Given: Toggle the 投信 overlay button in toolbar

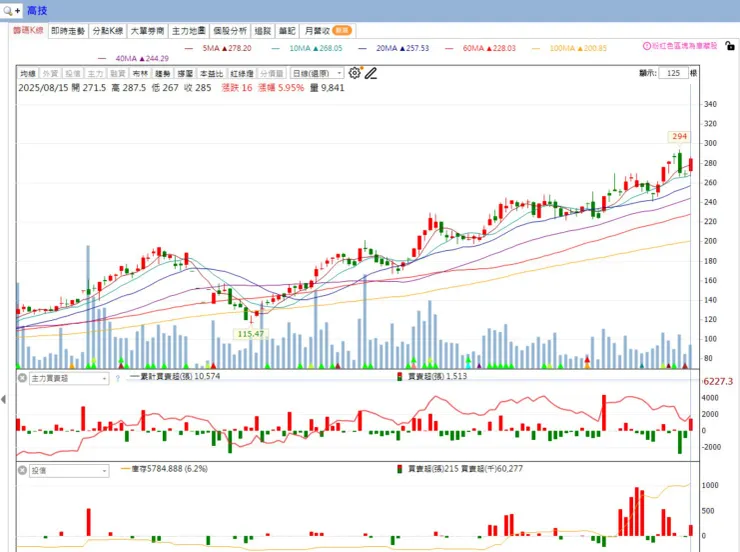Looking at the screenshot, I should pyautogui.click(x=73, y=74).
